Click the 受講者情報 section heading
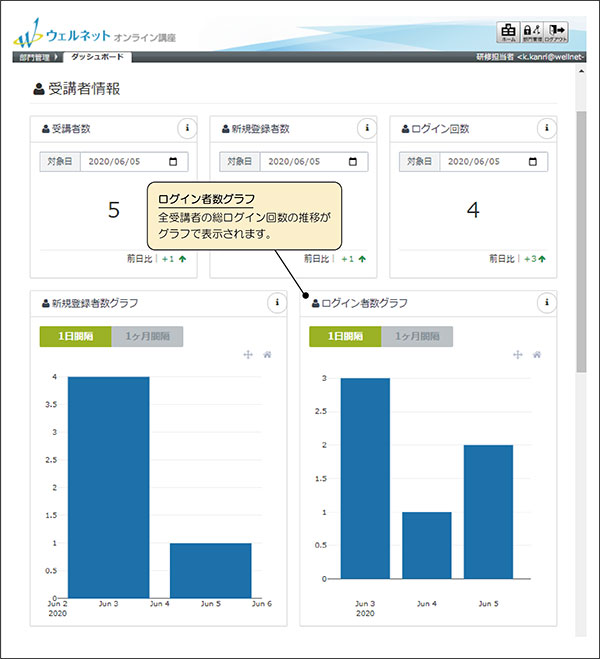 76,89
